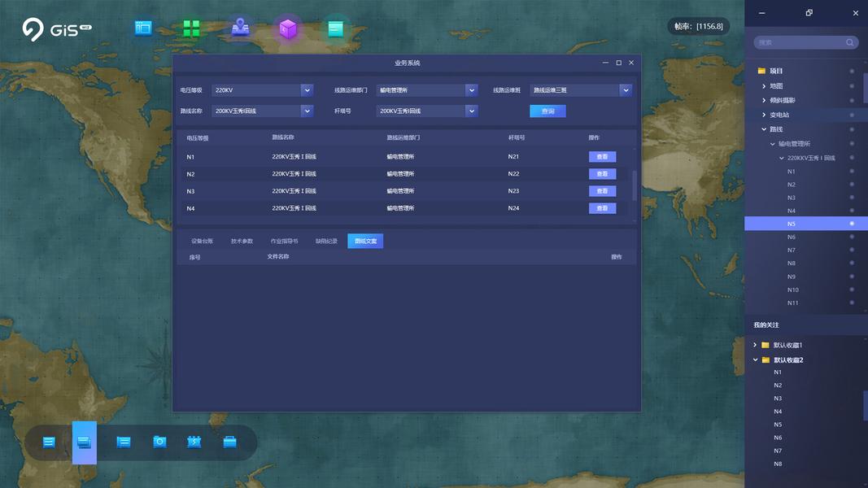Expand the 倾斜摄影 tree node

click(764, 101)
